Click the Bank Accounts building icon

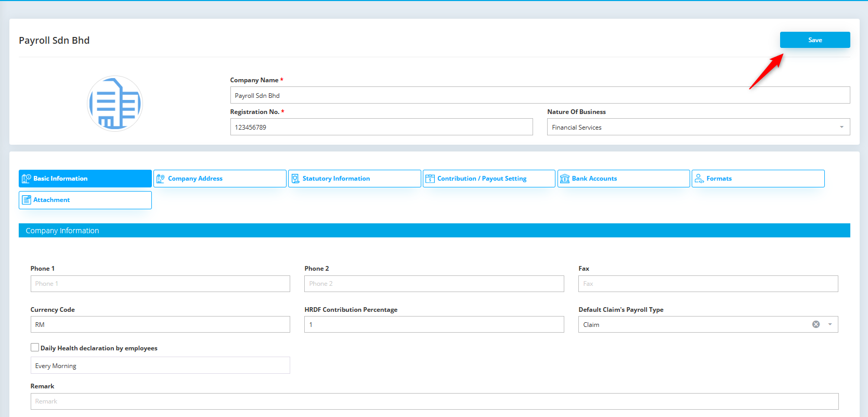(565, 179)
